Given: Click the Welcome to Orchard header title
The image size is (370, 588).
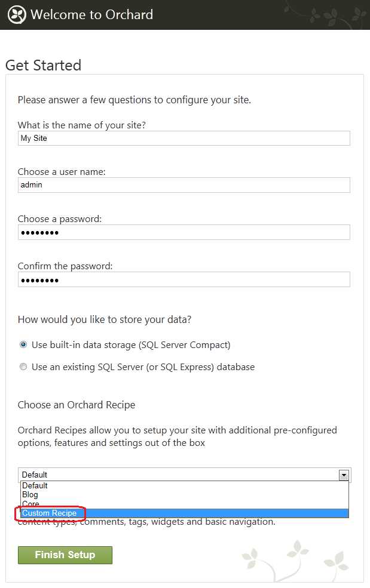Looking at the screenshot, I should pos(91,14).
